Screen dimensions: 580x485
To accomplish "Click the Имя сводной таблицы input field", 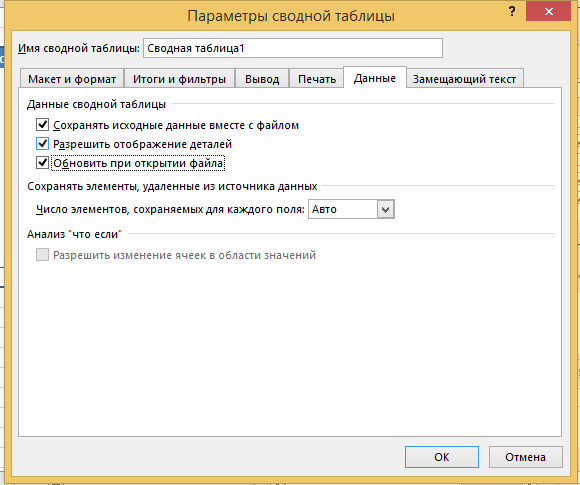I will pyautogui.click(x=293, y=48).
